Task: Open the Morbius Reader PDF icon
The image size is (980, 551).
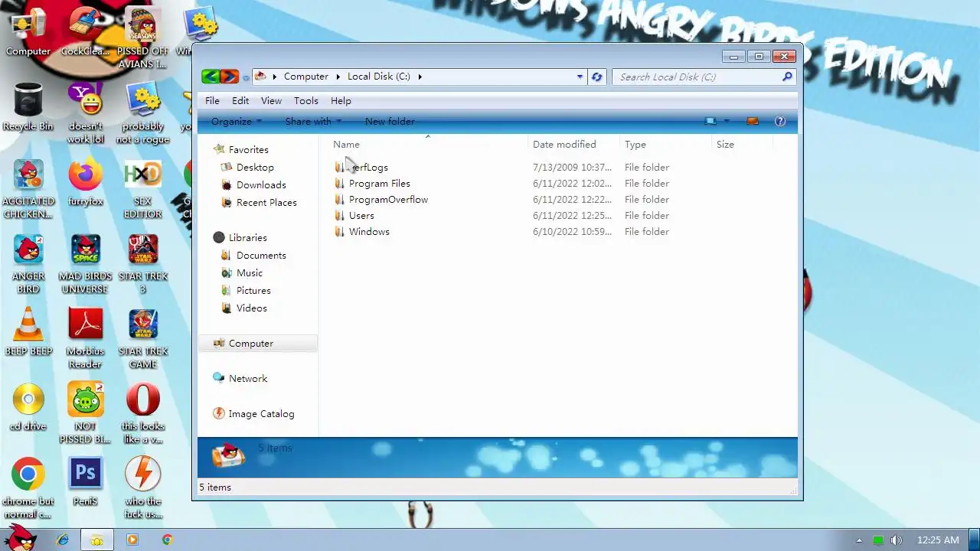Action: click(85, 337)
